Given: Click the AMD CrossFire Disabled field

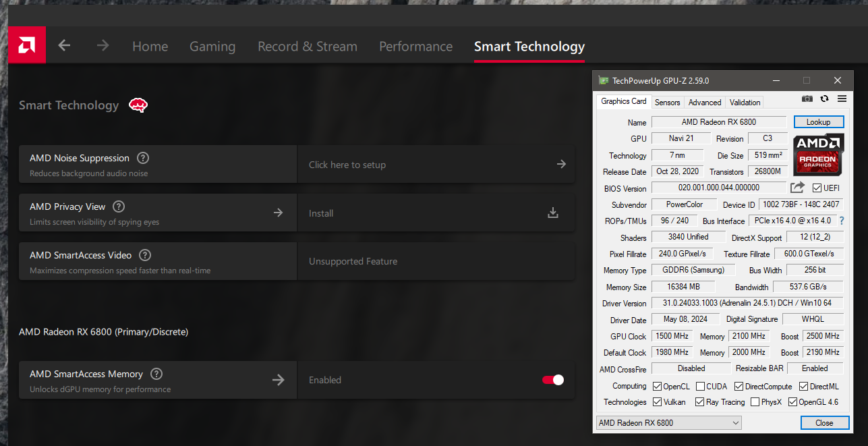Looking at the screenshot, I should coord(691,368).
